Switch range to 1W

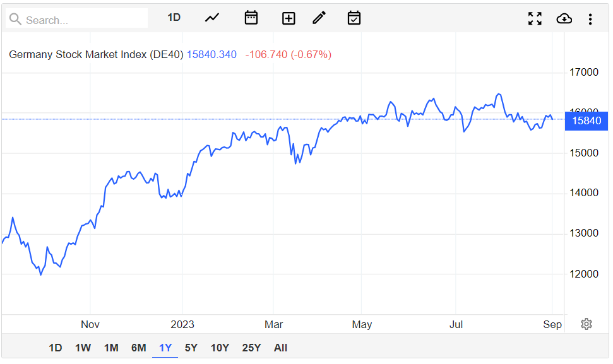[83, 348]
